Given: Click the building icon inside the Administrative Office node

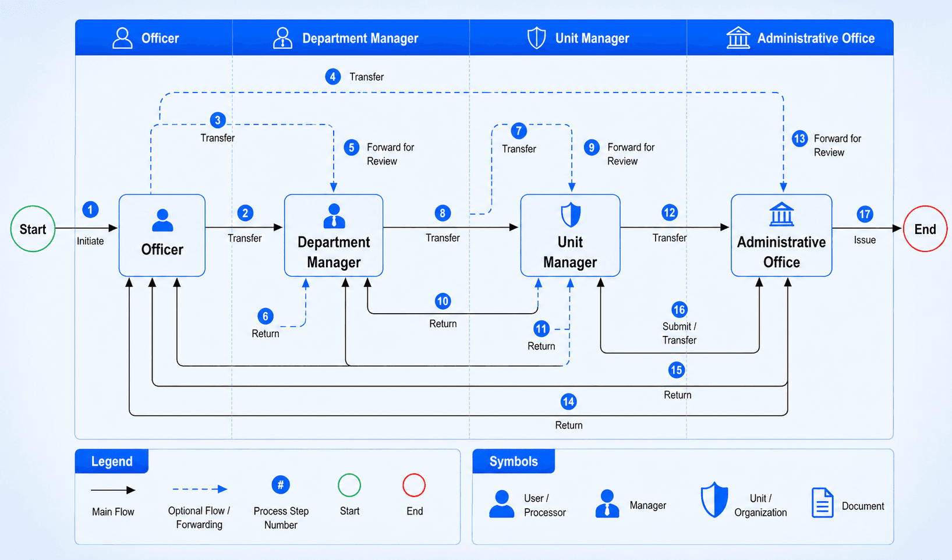Looking at the screenshot, I should click(x=781, y=214).
